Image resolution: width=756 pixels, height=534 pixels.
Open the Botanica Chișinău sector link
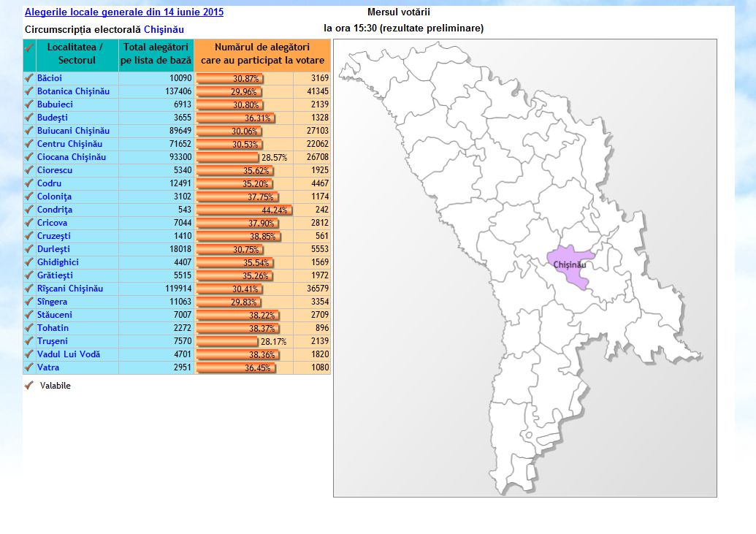[73, 91]
